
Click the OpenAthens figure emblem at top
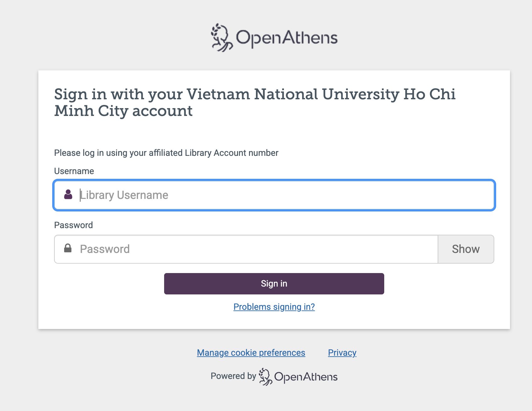pyautogui.click(x=221, y=38)
